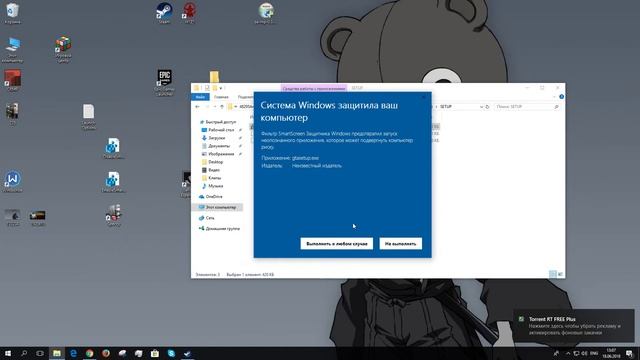Select 'Видео' in navigation pane
Image resolution: width=640 pixels, height=360 pixels.
point(211,170)
